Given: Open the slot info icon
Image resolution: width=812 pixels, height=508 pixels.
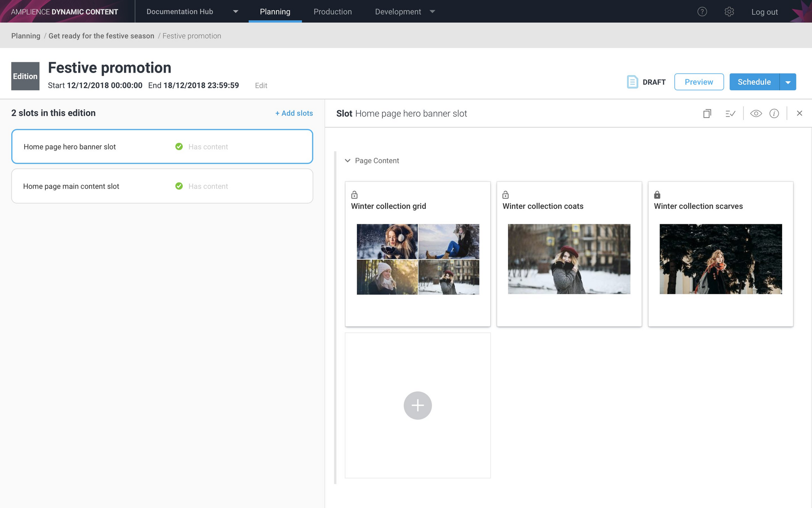Looking at the screenshot, I should tap(774, 113).
